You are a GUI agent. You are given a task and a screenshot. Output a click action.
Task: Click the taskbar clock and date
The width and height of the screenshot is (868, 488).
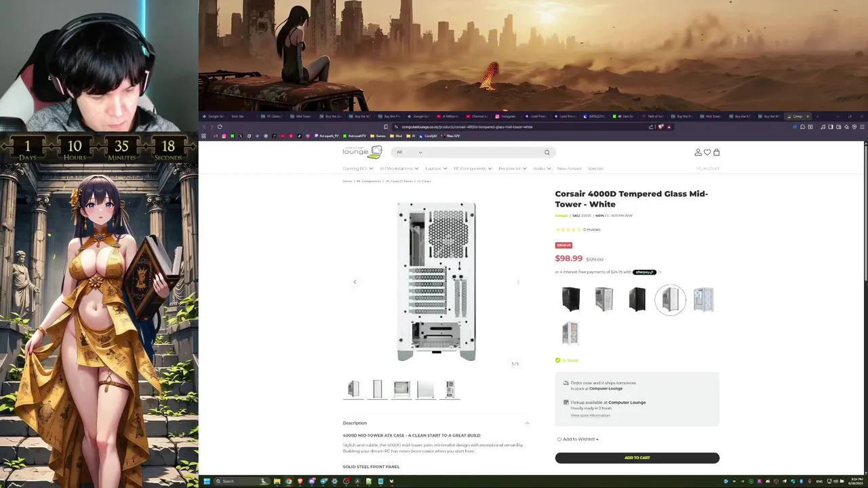(x=856, y=481)
